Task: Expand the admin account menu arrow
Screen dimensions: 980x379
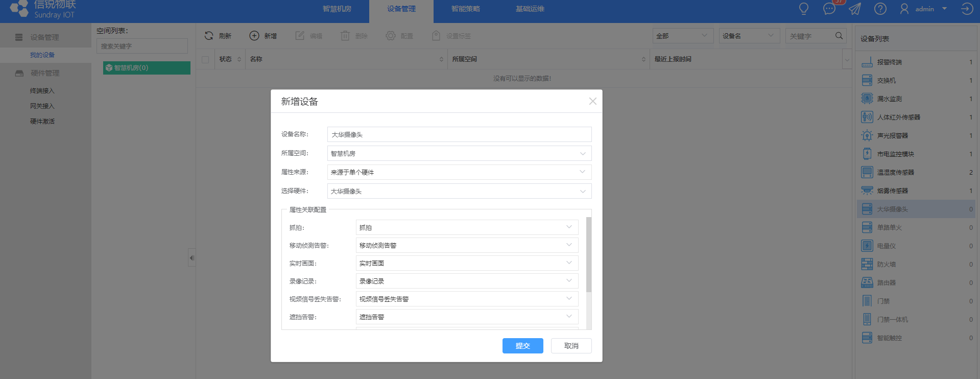Action: click(x=944, y=9)
